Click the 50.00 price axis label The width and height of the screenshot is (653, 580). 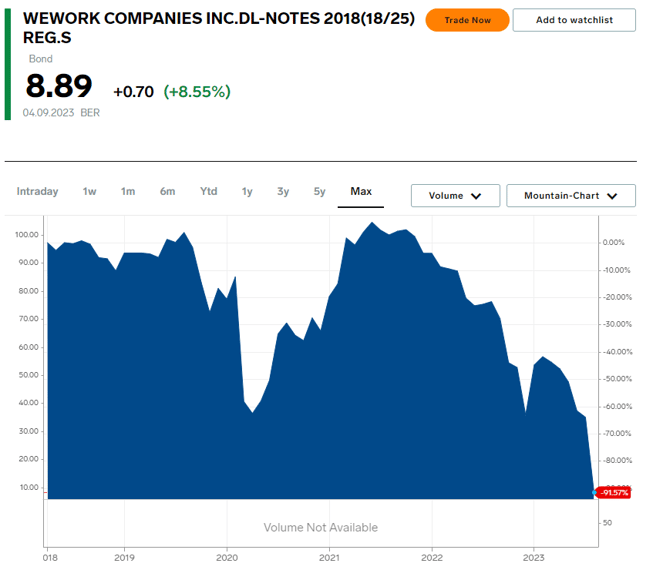(x=28, y=375)
